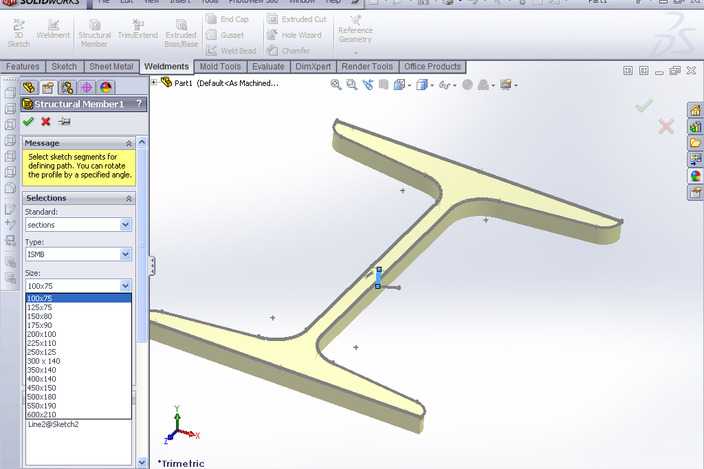This screenshot has width=704, height=469.
Task: Open the Render Tools tab
Action: [x=367, y=66]
